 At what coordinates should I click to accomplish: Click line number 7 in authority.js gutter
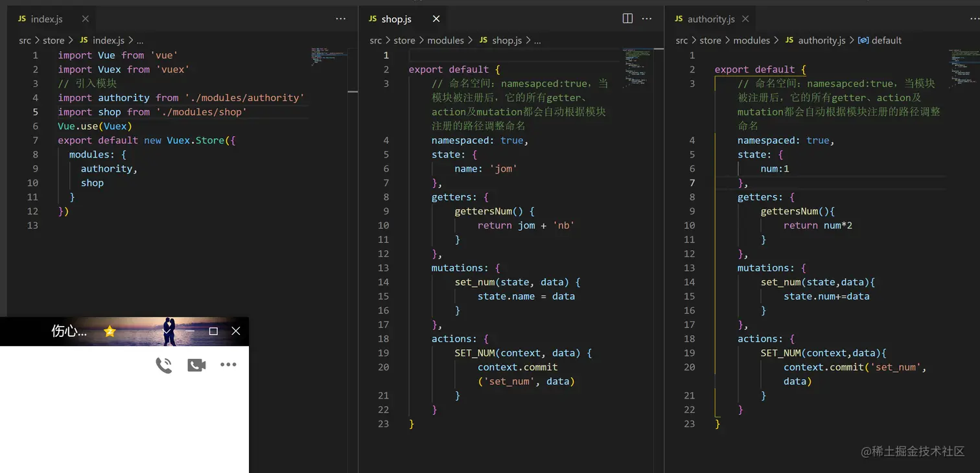[692, 183]
